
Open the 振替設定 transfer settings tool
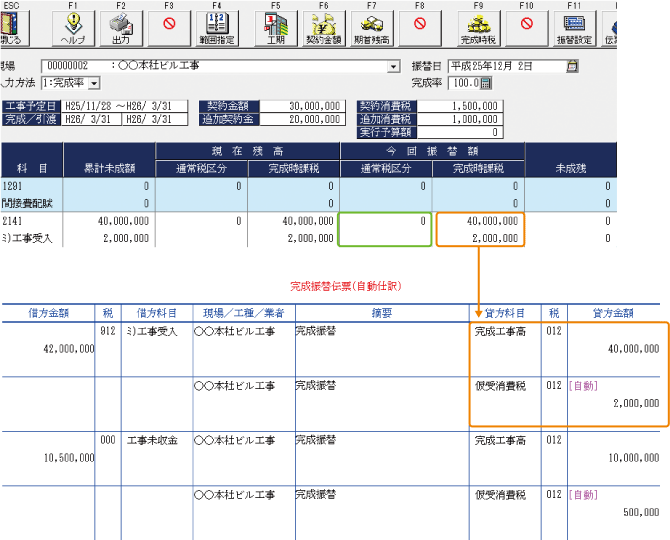click(x=574, y=26)
